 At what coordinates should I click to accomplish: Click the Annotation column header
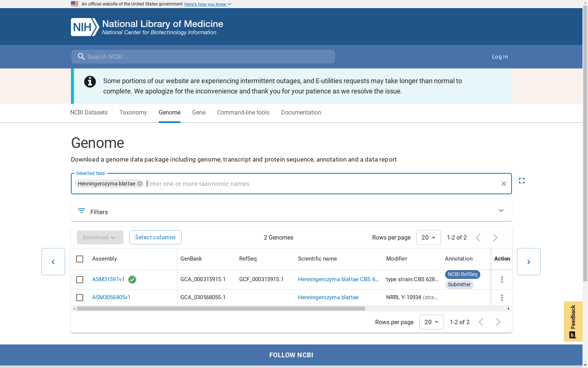(459, 259)
